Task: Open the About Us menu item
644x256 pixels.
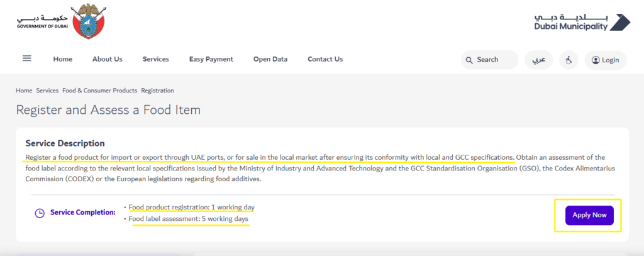Action: point(108,59)
